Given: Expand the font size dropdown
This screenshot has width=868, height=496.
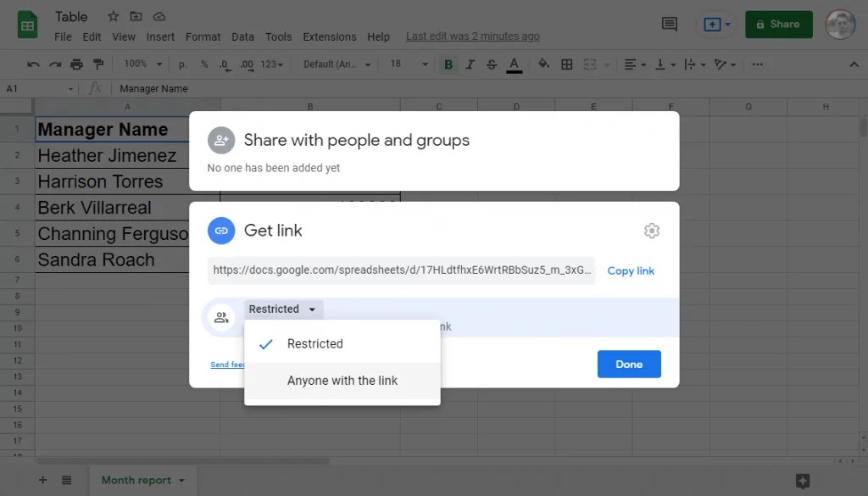Looking at the screenshot, I should pos(424,64).
